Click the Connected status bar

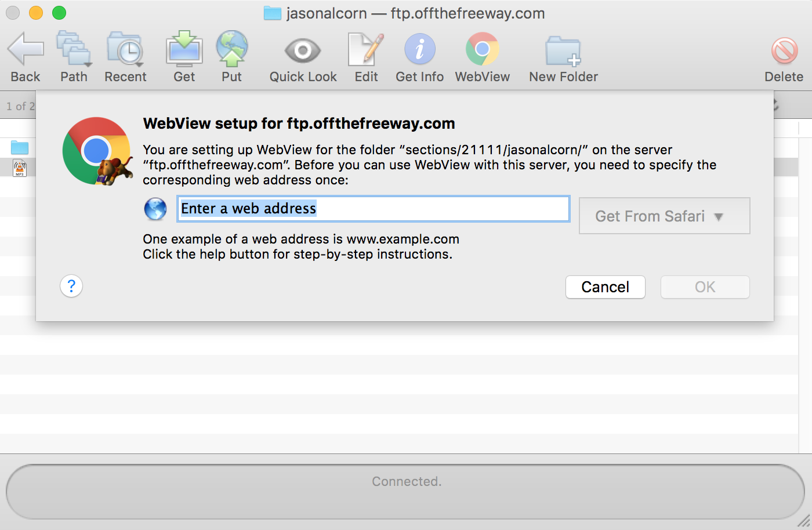(406, 492)
